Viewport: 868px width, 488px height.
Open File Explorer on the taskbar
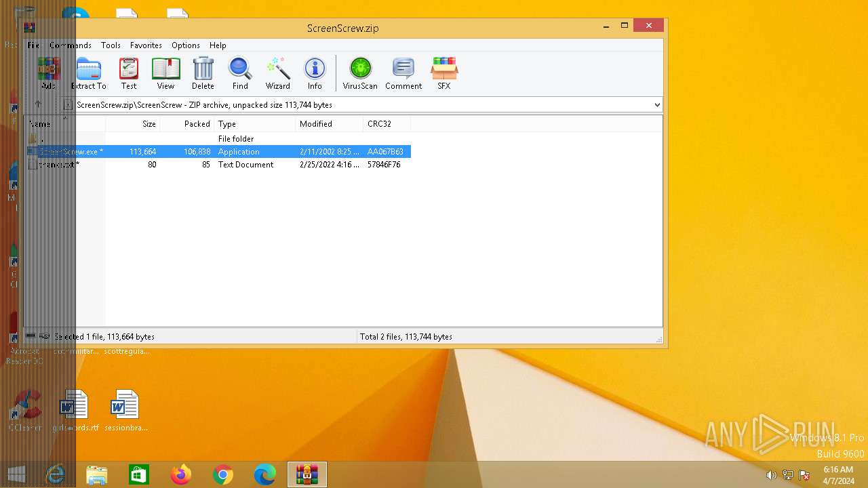[x=97, y=475]
